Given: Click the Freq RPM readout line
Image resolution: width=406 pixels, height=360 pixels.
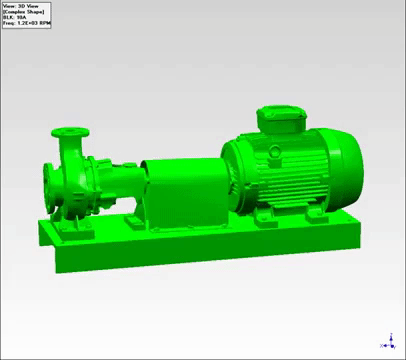Looking at the screenshot, I should [x=27, y=24].
